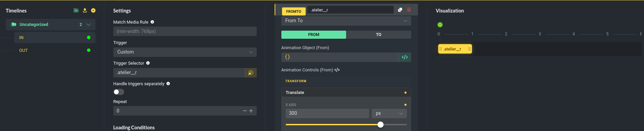The width and height of the screenshot is (644, 131).
Task: Delete the .atelier__r animation step
Action: click(x=409, y=10)
